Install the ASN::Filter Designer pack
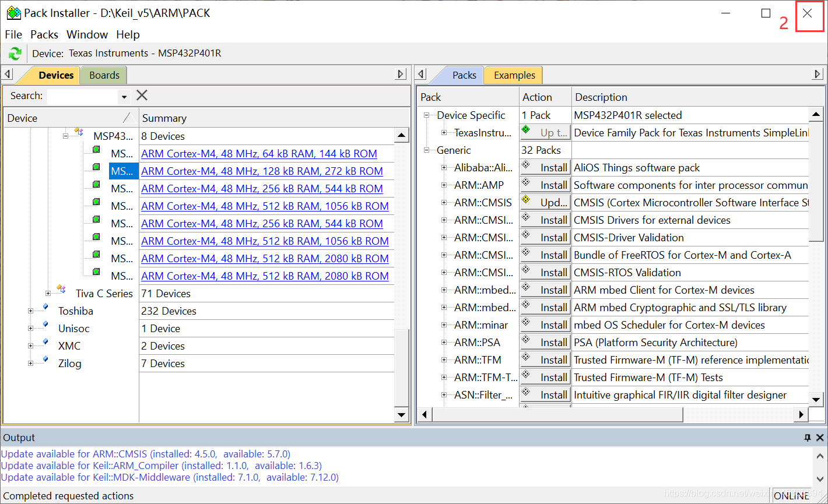828x504 pixels. [545, 395]
